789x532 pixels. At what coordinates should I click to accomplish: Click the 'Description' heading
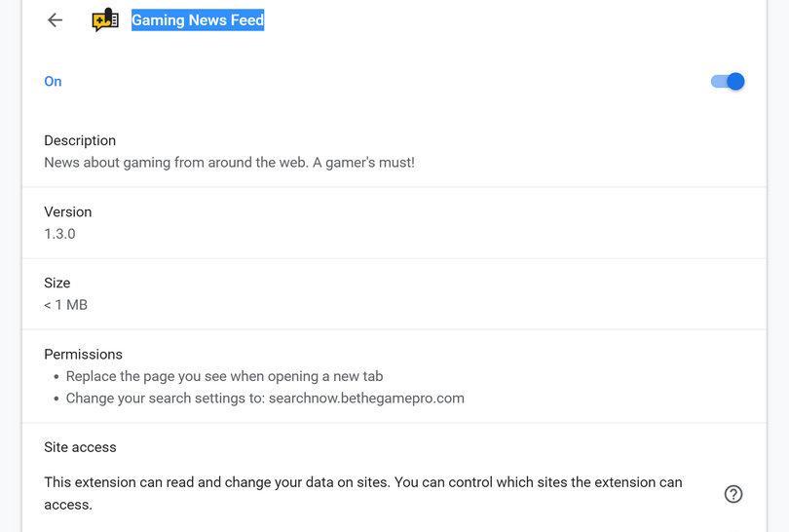pos(80,140)
